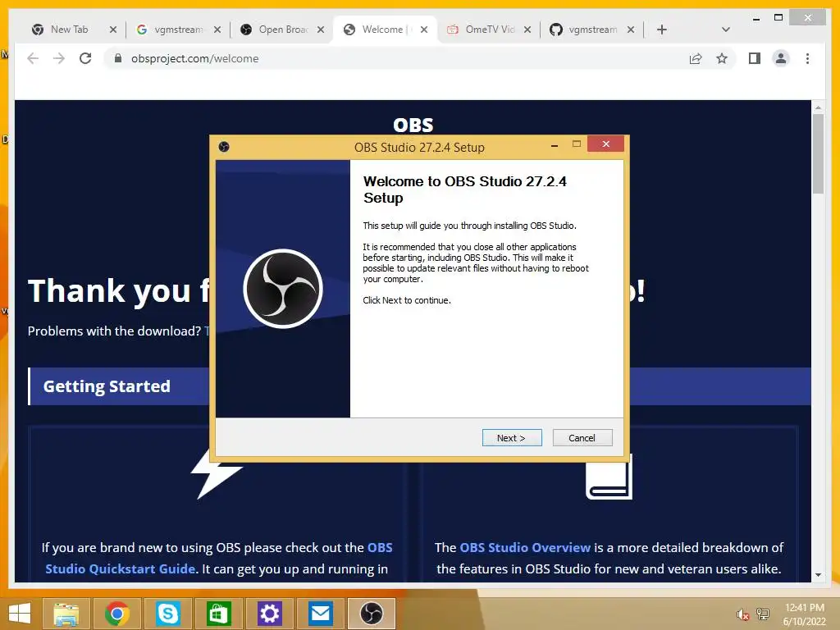840x630 pixels.
Task: Open the Mail app from the taskbar
Action: pos(321,614)
